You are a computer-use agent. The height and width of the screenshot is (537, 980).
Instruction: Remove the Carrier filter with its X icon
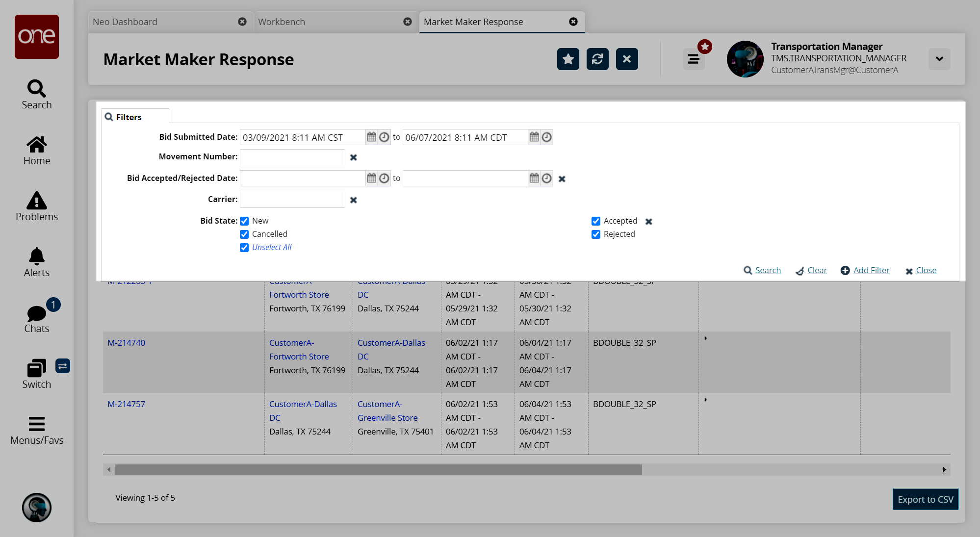click(x=354, y=200)
